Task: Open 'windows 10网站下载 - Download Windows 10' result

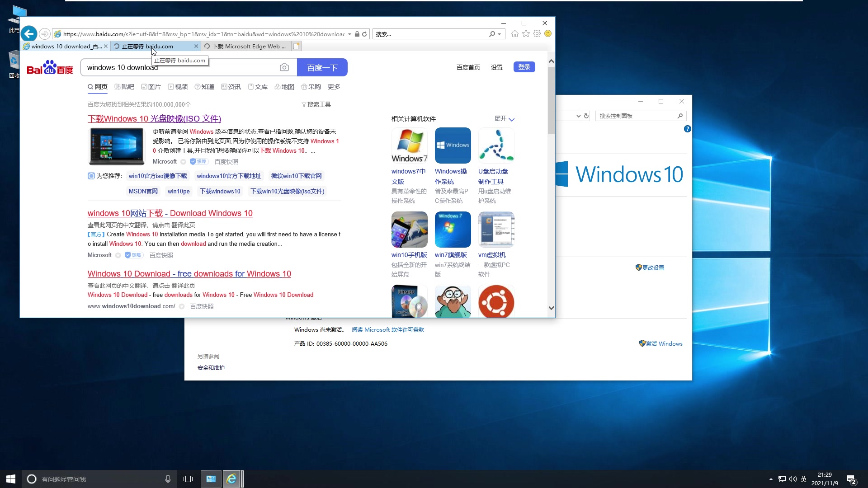Action: [170, 213]
